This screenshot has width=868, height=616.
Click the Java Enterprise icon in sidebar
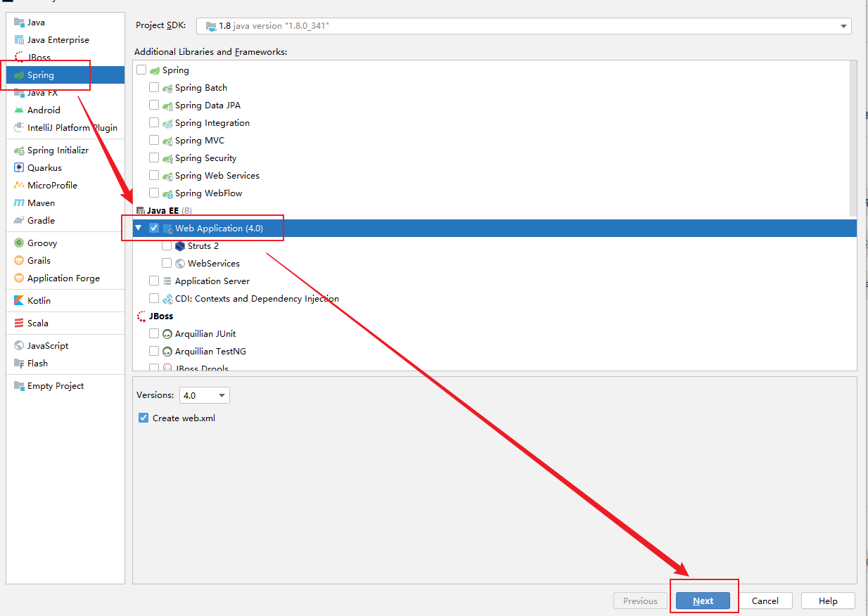click(x=19, y=40)
